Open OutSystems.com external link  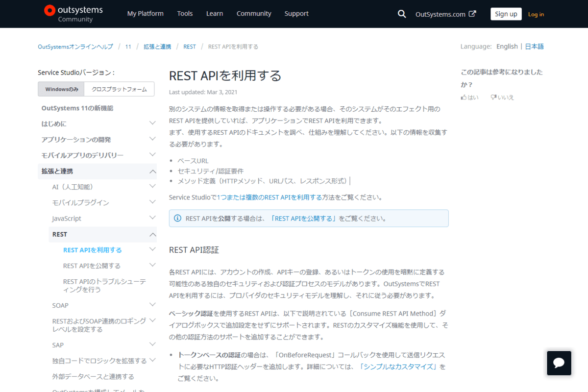click(445, 14)
